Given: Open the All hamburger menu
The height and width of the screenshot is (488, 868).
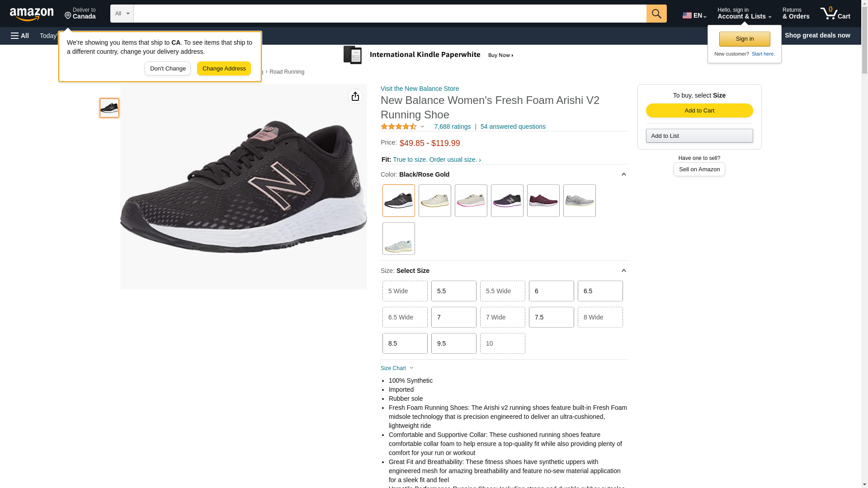Looking at the screenshot, I should pos(20,36).
